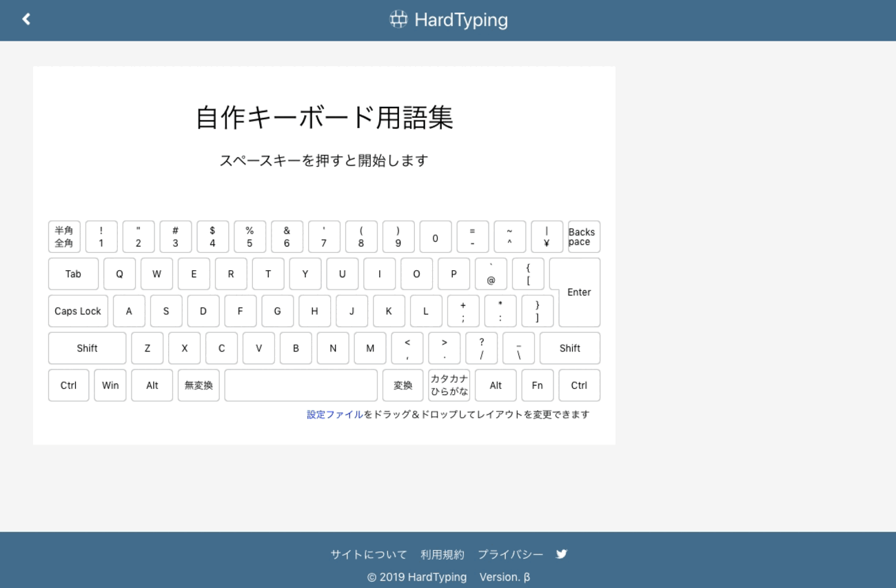Click the G key
Viewport: 896px width, 588px height.
pos(278,311)
